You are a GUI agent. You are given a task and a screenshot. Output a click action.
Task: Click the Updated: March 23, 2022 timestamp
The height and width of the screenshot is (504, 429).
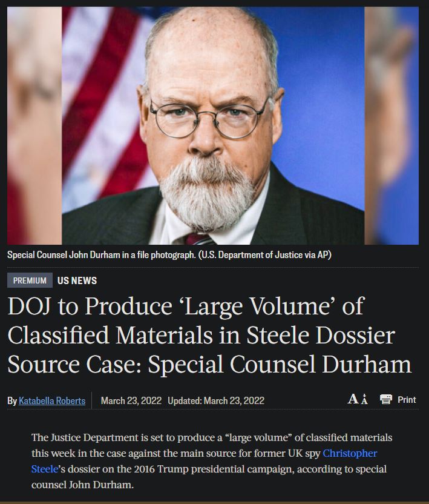click(216, 400)
